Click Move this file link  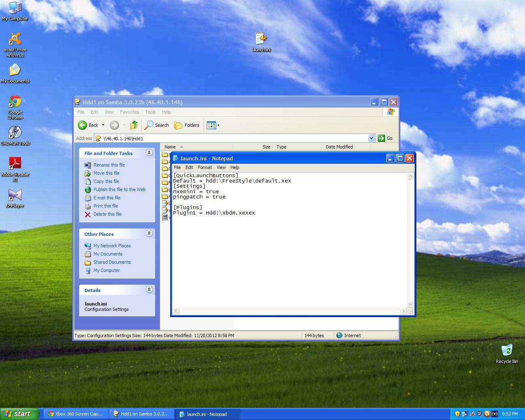tap(106, 173)
